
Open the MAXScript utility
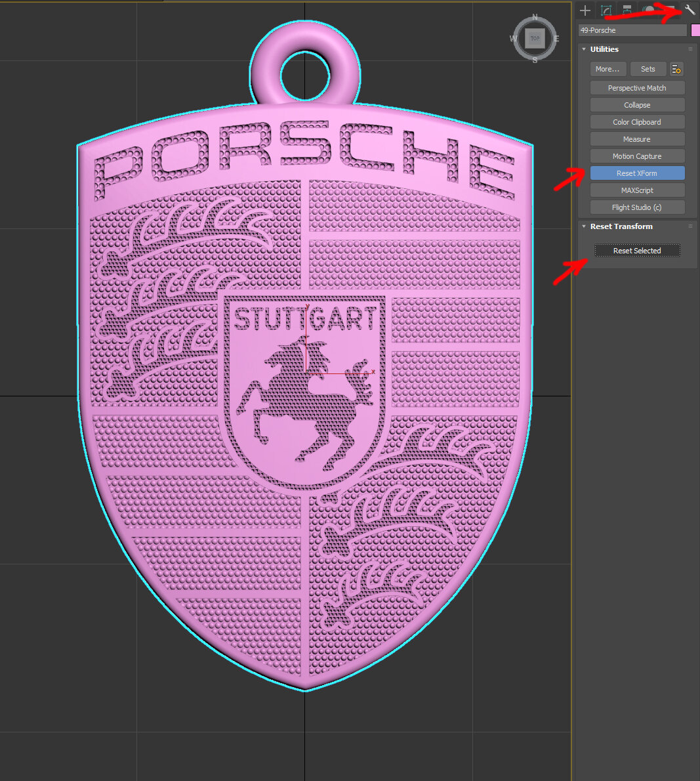click(x=637, y=190)
